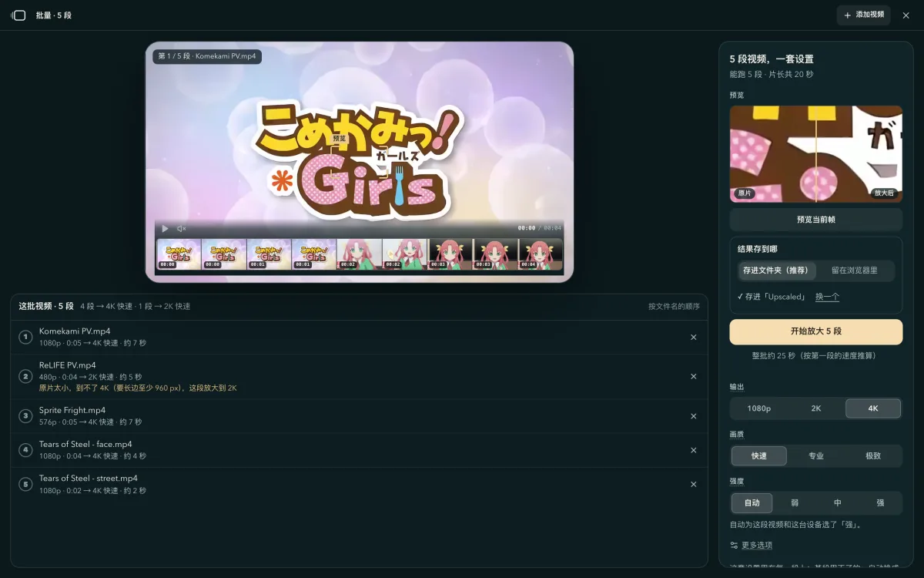
Task: Click the 整批约 25 秒 estimate text
Action: click(x=816, y=356)
